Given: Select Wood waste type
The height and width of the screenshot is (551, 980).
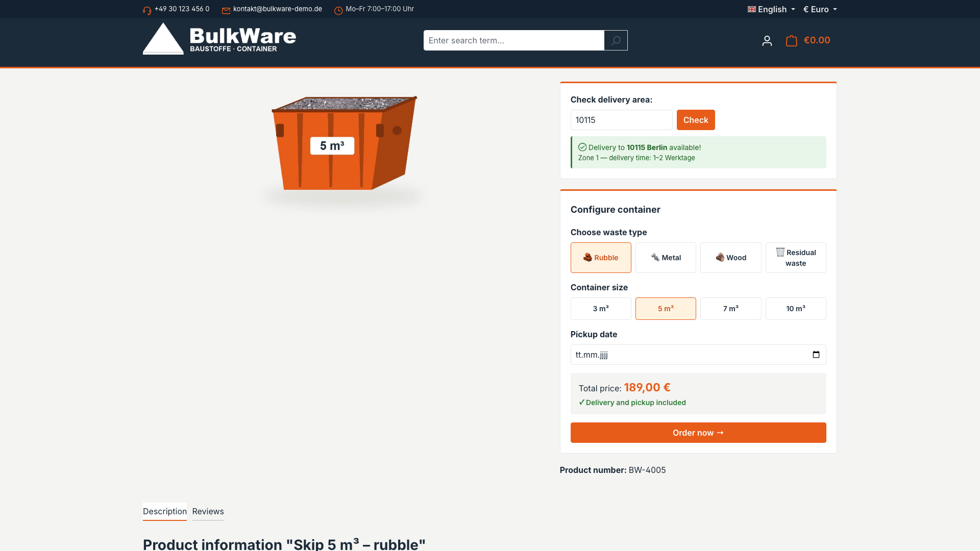Looking at the screenshot, I should [731, 258].
